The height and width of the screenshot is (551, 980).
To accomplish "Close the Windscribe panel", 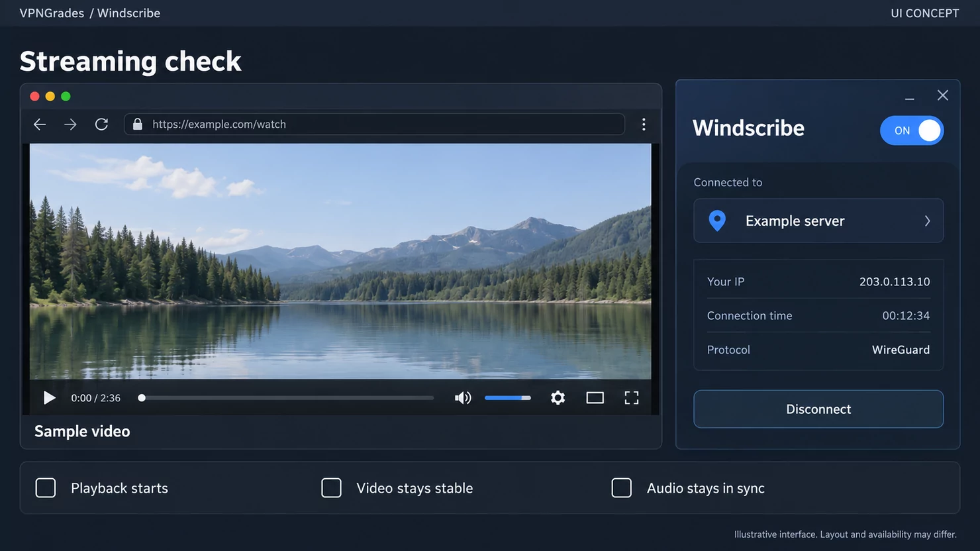I will [943, 95].
